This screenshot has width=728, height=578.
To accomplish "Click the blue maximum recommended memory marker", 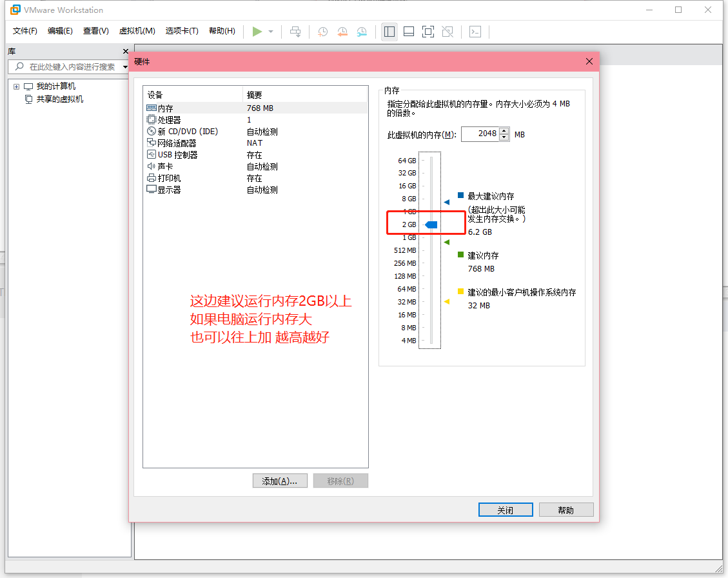I will tap(447, 202).
